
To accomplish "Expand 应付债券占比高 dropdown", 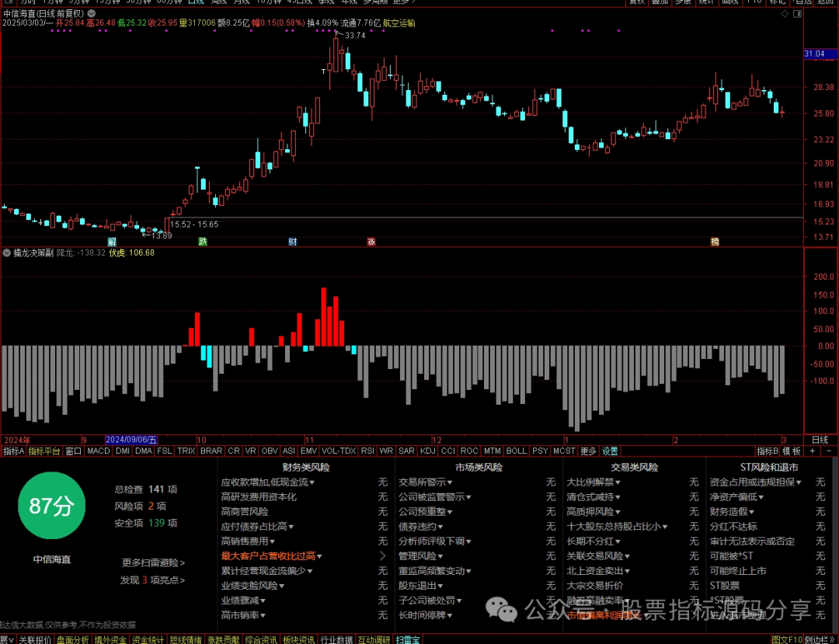I will tap(291, 527).
